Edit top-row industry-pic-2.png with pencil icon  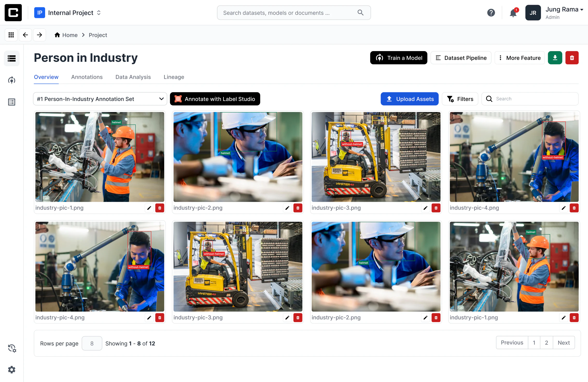(288, 208)
